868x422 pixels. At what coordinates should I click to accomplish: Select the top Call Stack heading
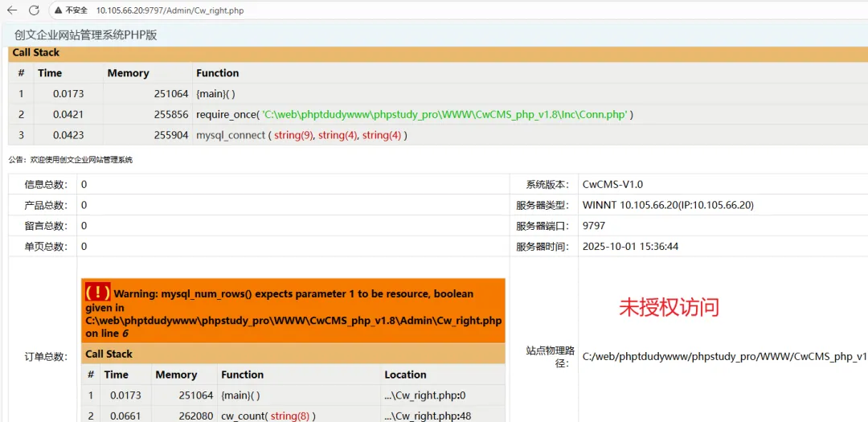click(36, 53)
